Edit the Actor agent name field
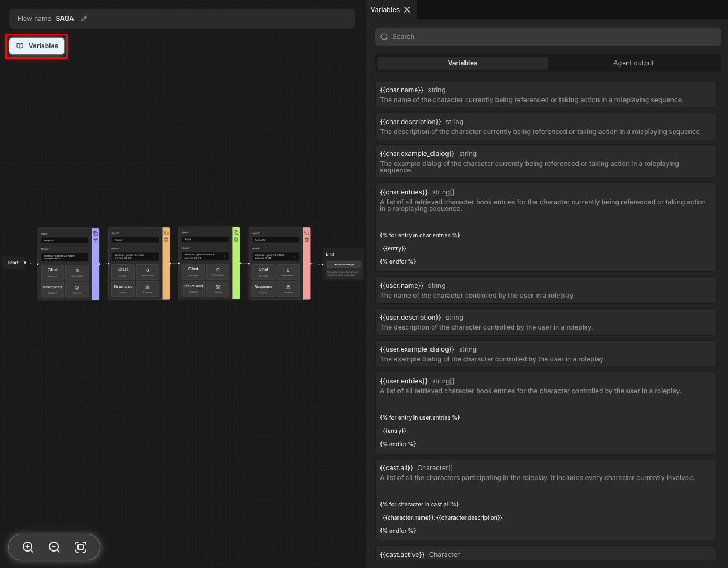728x568 pixels. (x=206, y=240)
